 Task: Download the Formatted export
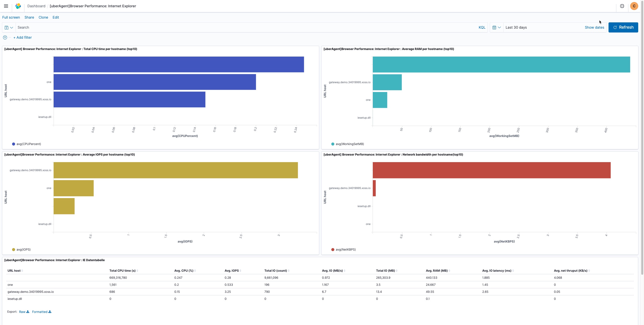42,312
